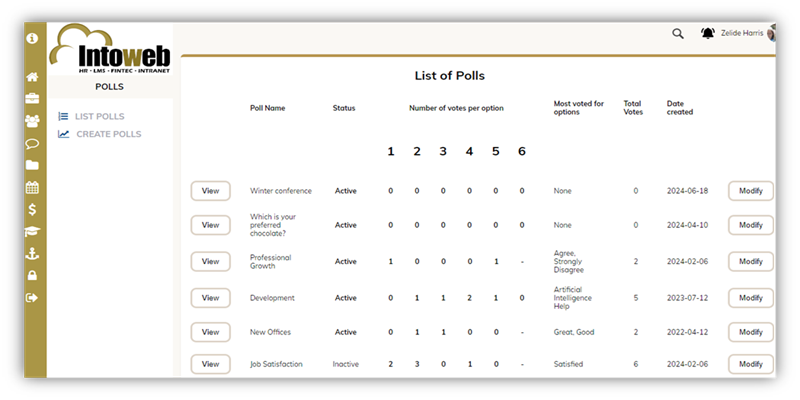The height and width of the screenshot is (400, 800).
Task: Modify the Job Satisfaction poll
Action: pyautogui.click(x=751, y=364)
